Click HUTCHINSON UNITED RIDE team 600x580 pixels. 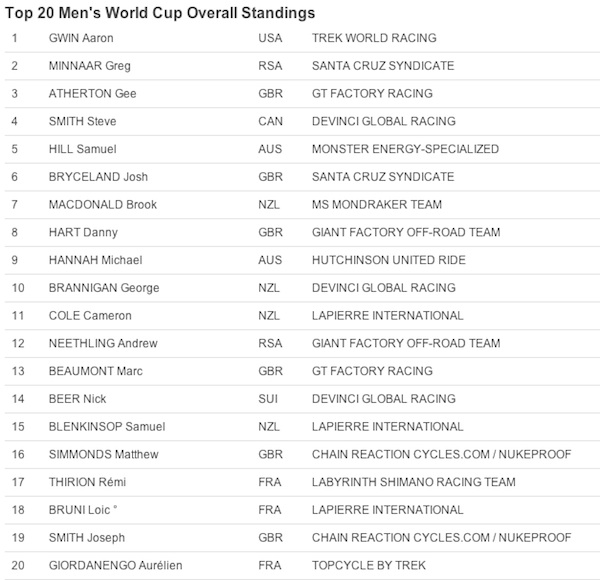pos(389,260)
